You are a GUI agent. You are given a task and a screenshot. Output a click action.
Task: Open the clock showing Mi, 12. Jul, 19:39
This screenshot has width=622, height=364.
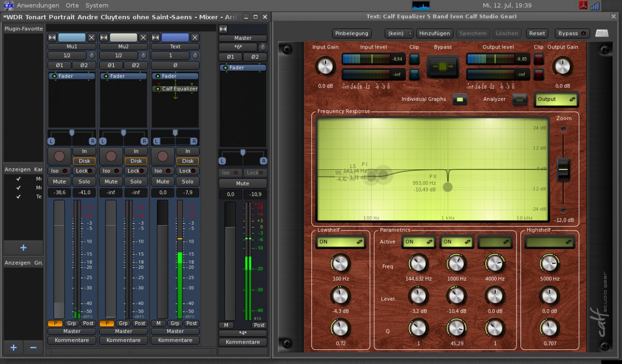point(507,5)
